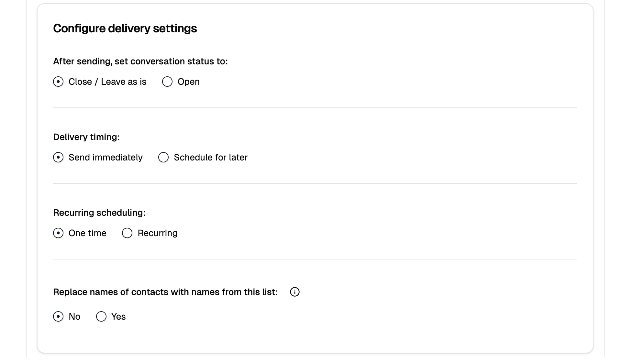Switch to the 'Recurring' radio button
The image size is (644, 363).
click(x=127, y=233)
